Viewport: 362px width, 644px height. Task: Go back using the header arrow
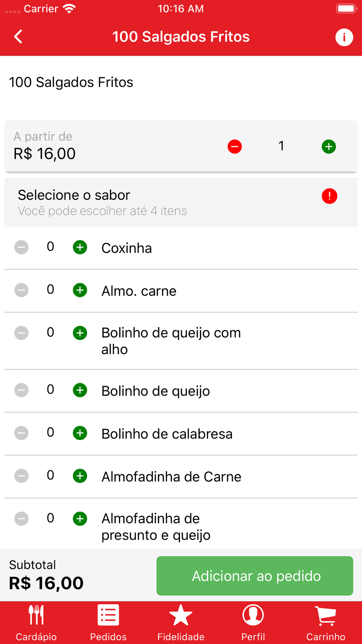click(x=18, y=37)
